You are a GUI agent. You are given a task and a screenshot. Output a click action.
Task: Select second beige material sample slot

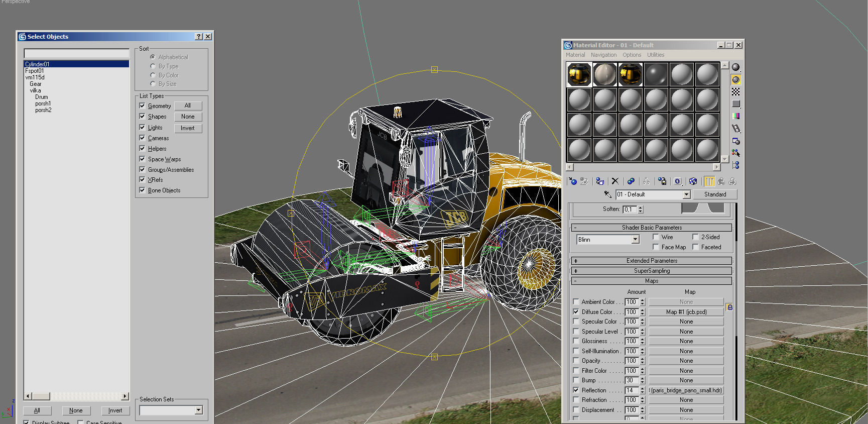pos(604,74)
